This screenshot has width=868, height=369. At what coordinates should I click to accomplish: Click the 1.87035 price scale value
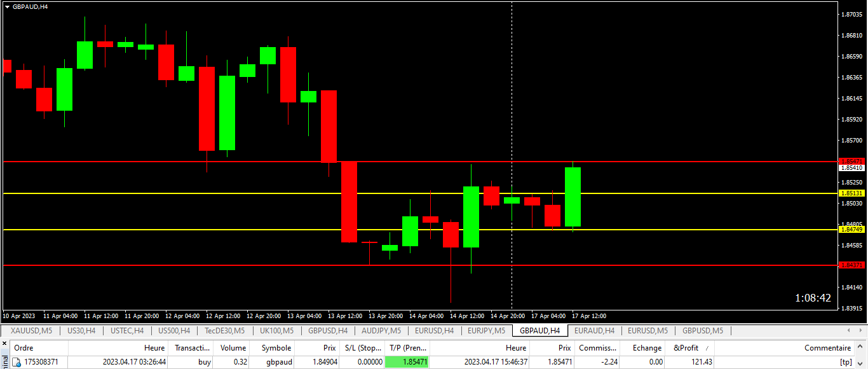tap(851, 14)
